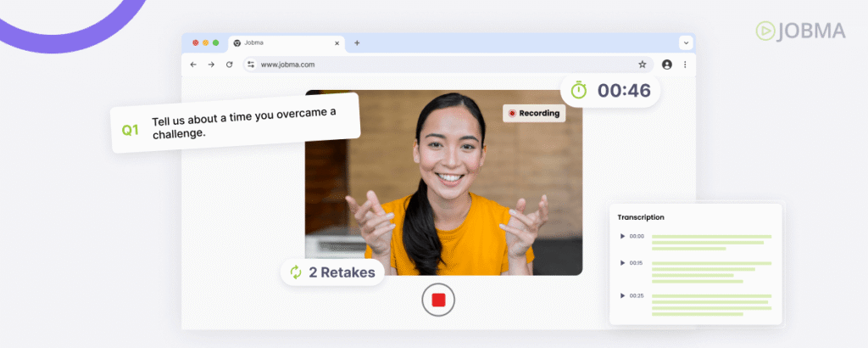868x348 pixels.
Task: Play transcription segment at 00:25
Action: coord(623,295)
